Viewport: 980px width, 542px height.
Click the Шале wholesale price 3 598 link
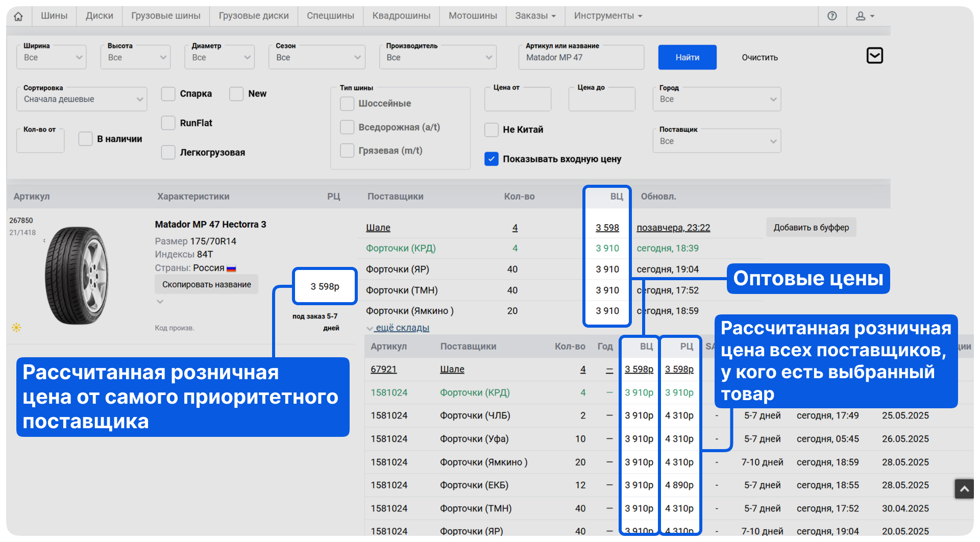(607, 228)
